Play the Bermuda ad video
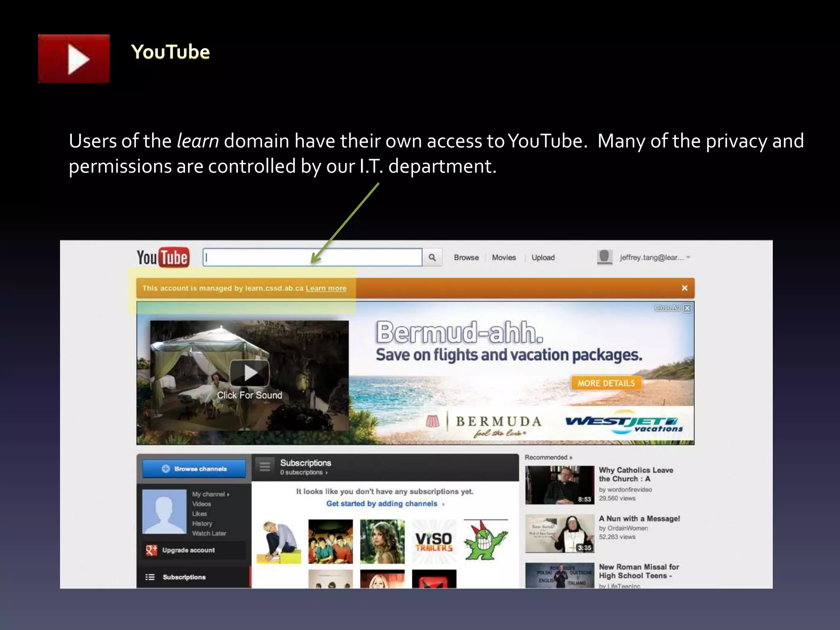The image size is (840, 630). click(x=249, y=373)
